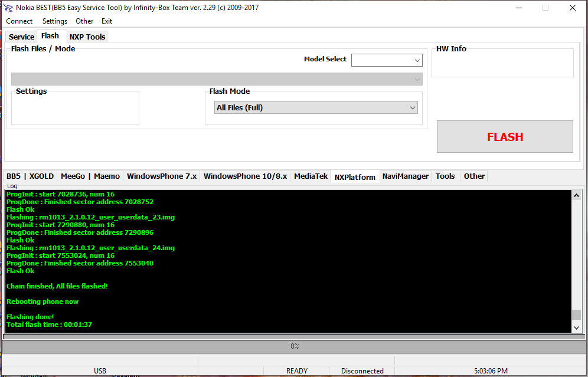Open the NaviManager tab
The height and width of the screenshot is (377, 588).
406,176
